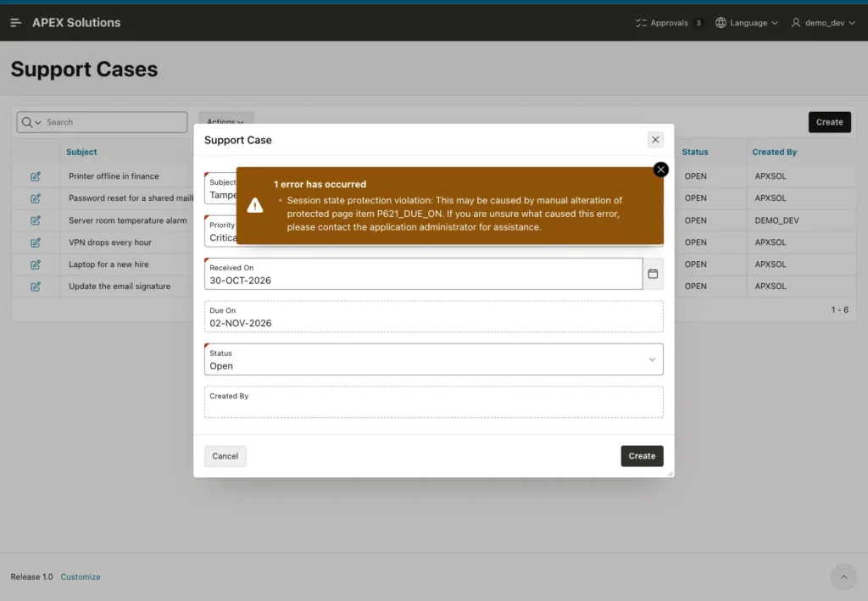Click the warning triangle icon in error
Screen dimensions: 868x601
coord(254,205)
